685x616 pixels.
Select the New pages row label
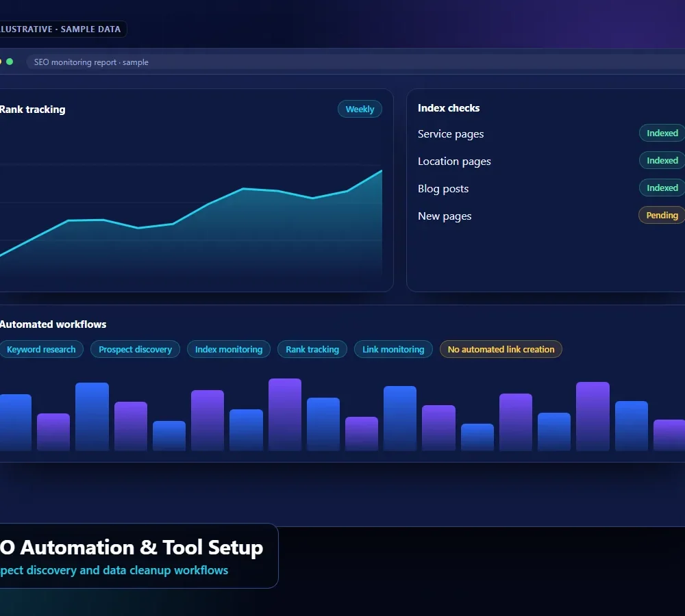445,216
